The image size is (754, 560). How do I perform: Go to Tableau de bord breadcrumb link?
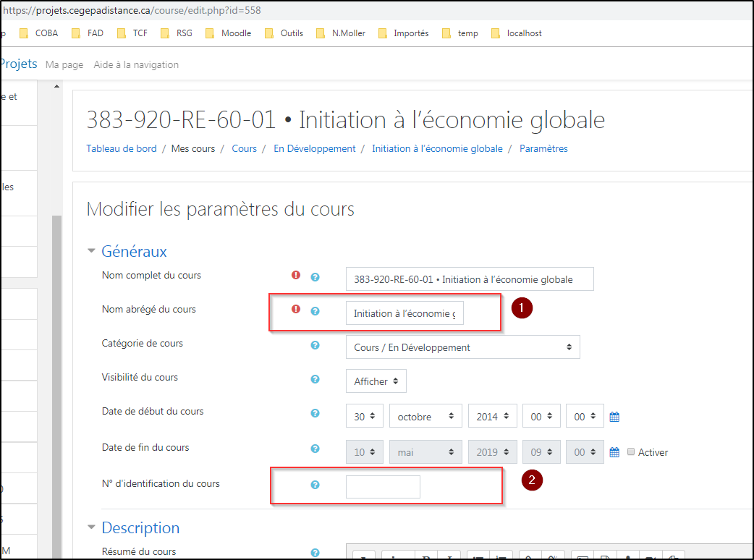[122, 148]
